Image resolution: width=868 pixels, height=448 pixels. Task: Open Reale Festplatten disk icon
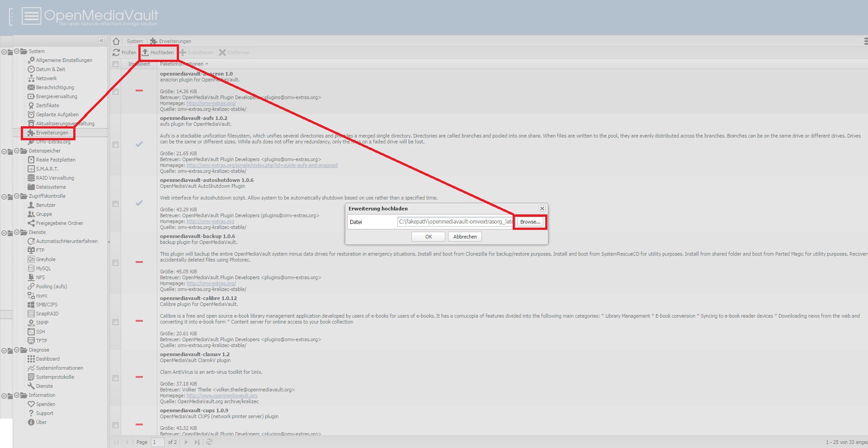(x=31, y=160)
